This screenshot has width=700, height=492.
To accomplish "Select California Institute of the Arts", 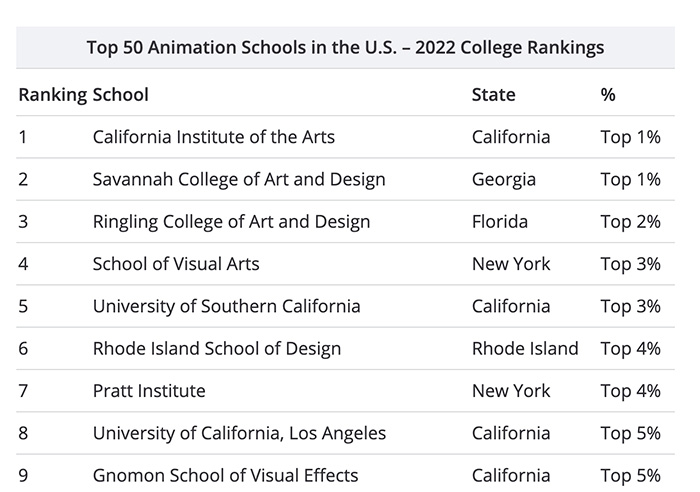I will pyautogui.click(x=213, y=137).
